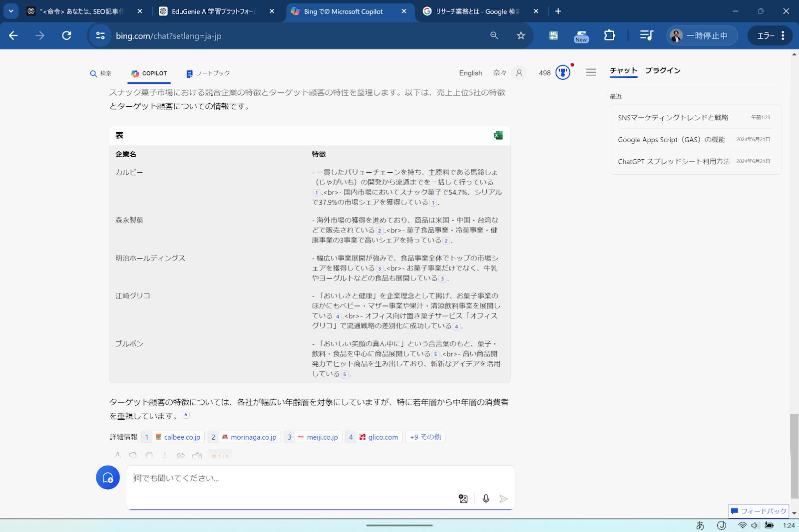Viewport: 799px width, 532px height.
Task: Open the calbee.co.jp source link
Action: [x=178, y=437]
